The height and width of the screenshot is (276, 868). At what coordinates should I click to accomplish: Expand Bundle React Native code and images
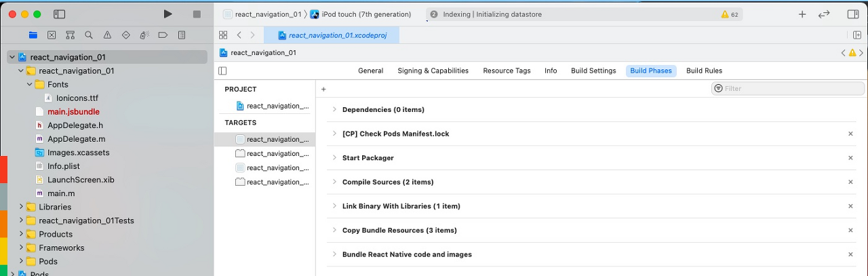click(x=334, y=254)
